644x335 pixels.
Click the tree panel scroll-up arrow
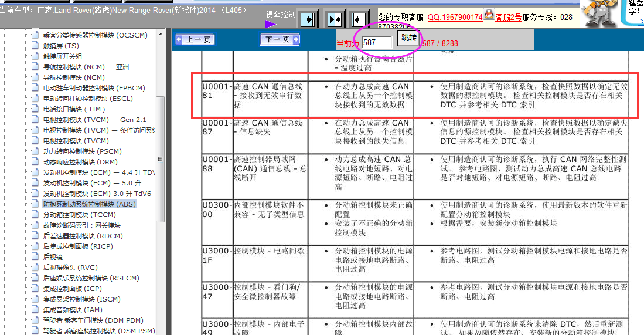click(x=160, y=35)
